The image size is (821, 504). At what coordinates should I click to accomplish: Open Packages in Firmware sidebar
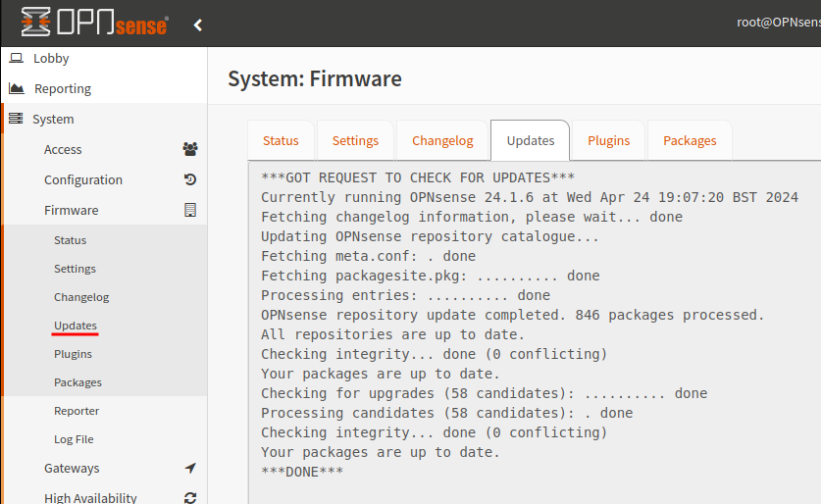click(77, 382)
